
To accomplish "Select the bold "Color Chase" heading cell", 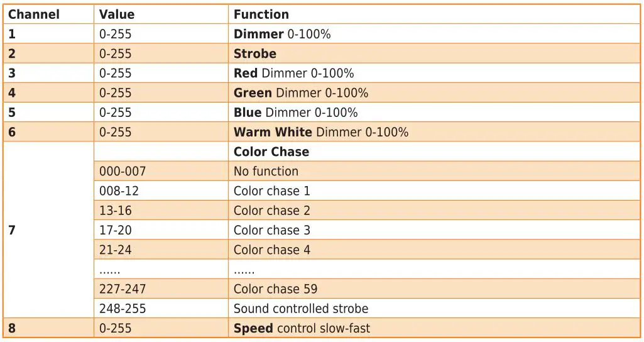I will [271, 152].
